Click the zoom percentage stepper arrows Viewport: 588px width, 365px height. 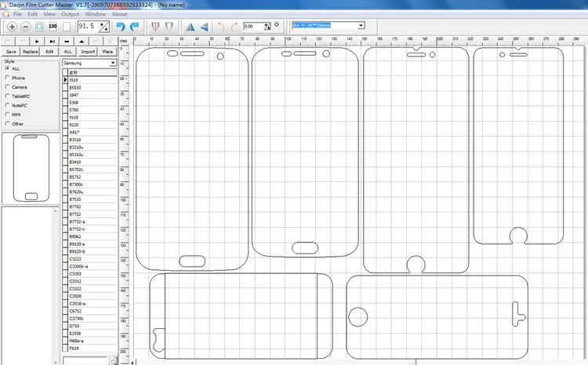click(104, 27)
